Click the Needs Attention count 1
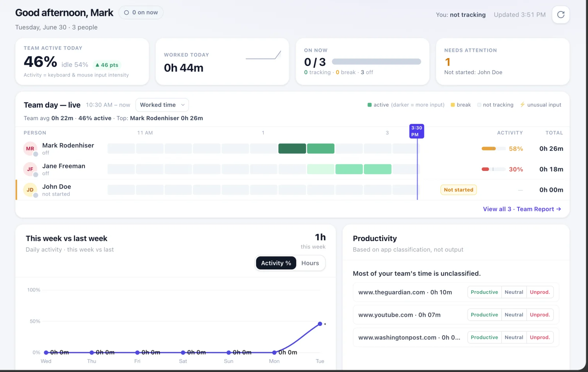This screenshot has width=588, height=372. 448,62
